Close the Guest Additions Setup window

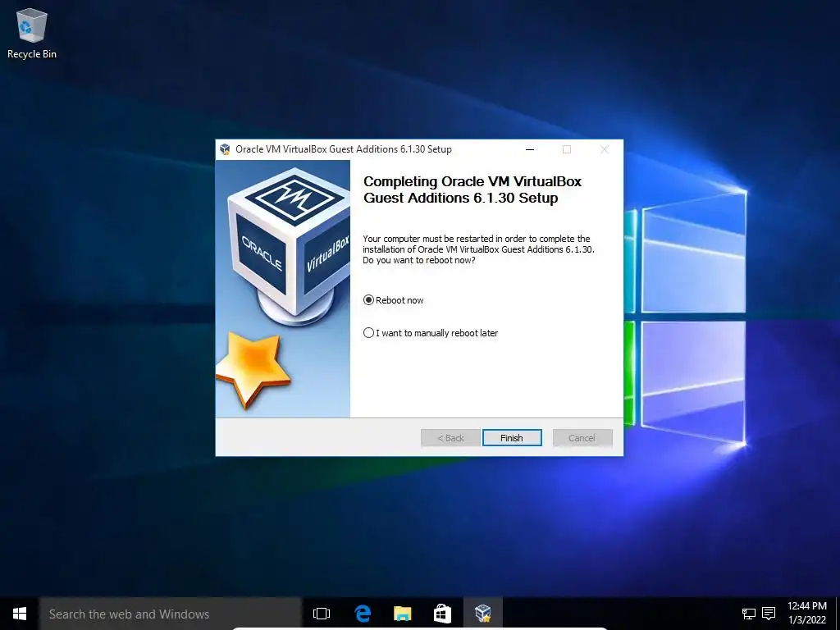pos(605,149)
